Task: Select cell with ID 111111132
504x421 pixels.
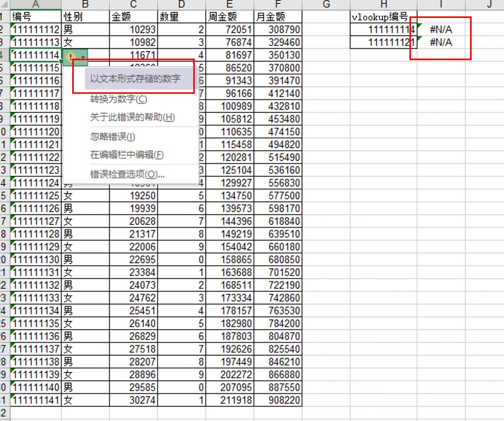Action: (x=35, y=285)
